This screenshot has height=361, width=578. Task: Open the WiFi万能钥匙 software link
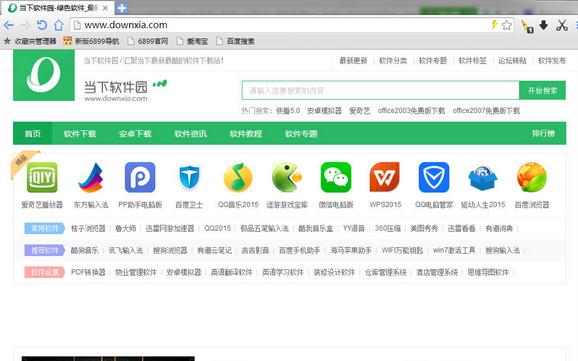coord(402,250)
